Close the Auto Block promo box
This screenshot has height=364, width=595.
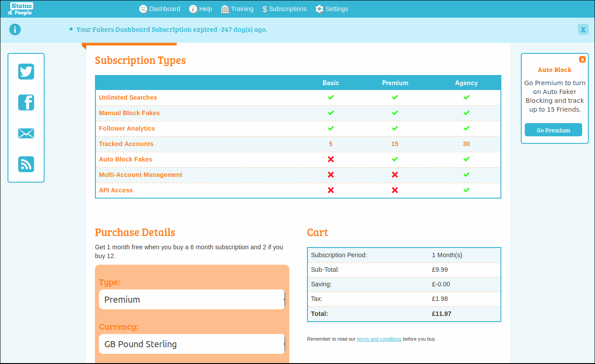582,60
